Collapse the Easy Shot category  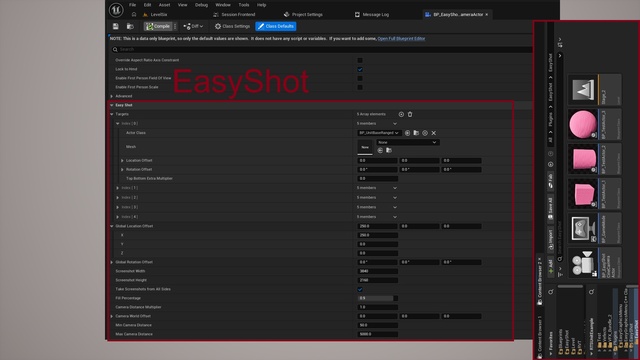pyautogui.click(x=111, y=105)
